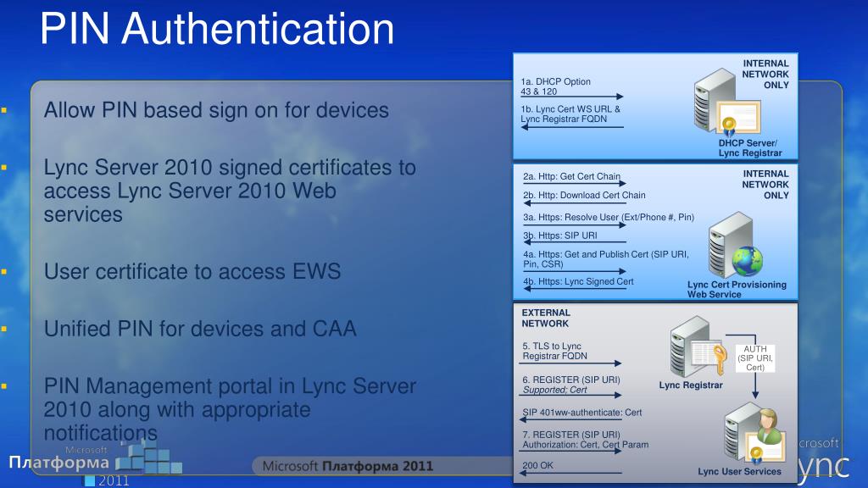Click the AUTH (SIP URI, Cert) label box
The image size is (868, 488).
point(755,358)
